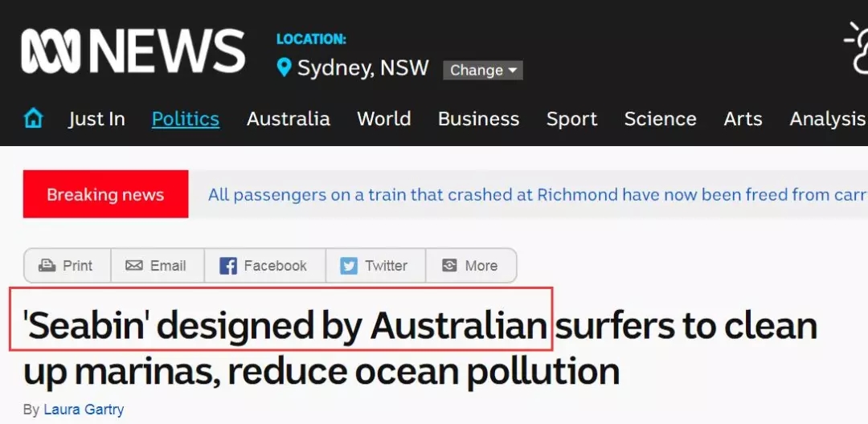Image resolution: width=868 pixels, height=424 pixels.
Task: Open the Arts section
Action: [x=743, y=119]
